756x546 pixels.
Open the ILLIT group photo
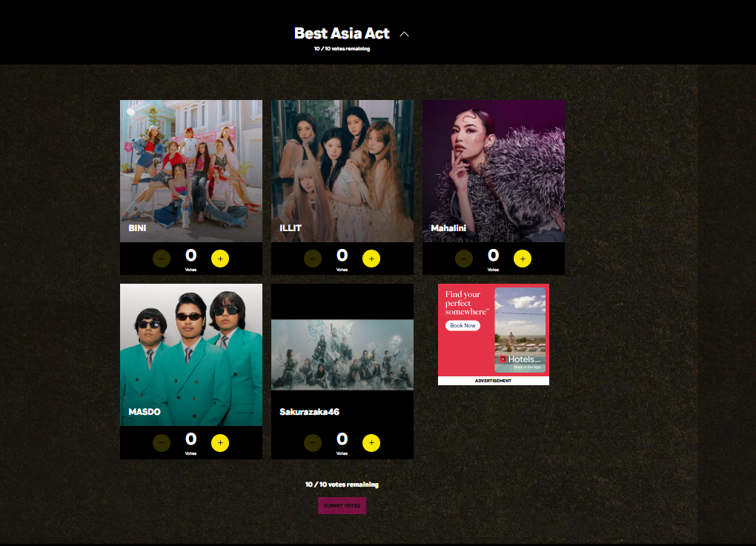point(342,171)
